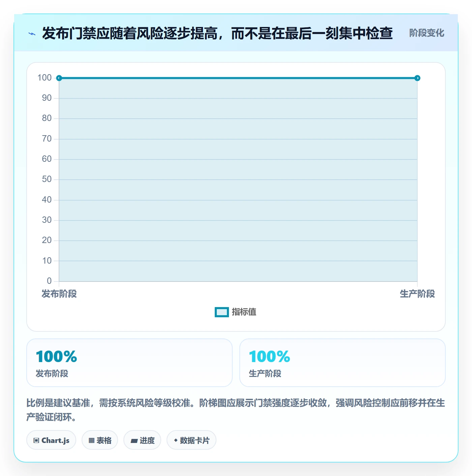Click the card title about 发布门禁
The image size is (472, 476).
[217, 33]
